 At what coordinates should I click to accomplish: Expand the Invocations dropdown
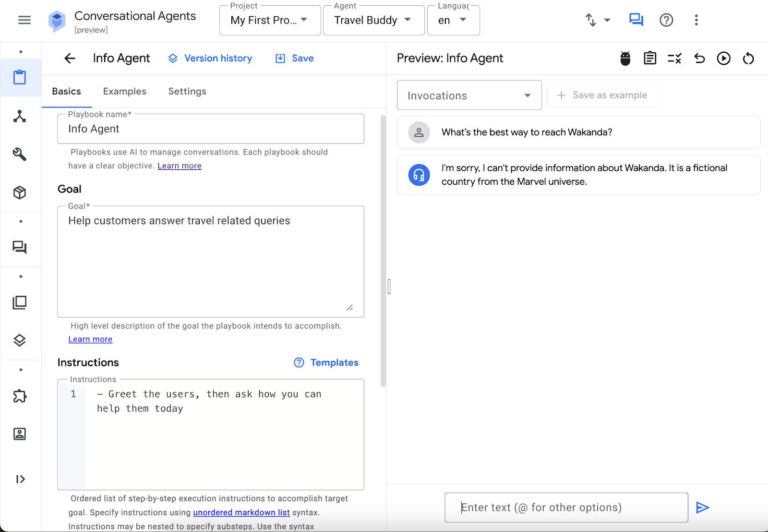click(x=469, y=95)
